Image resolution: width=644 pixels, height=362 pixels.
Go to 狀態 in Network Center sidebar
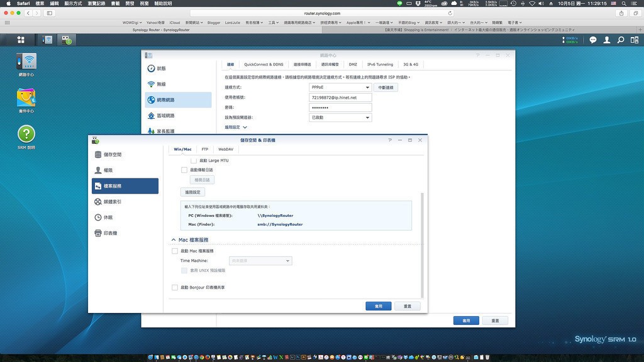tap(178, 69)
